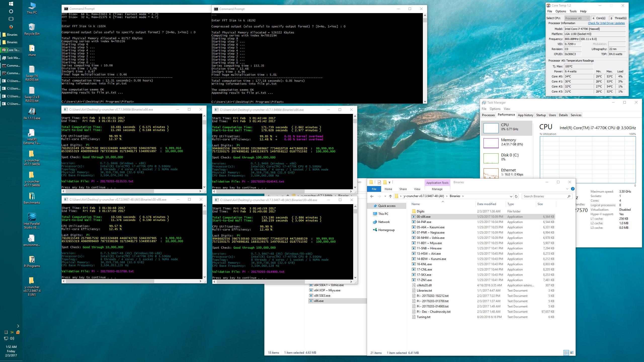Screen dimensions: 644x362
Task: Switch to Task Manager Processes tab
Action: (x=488, y=115)
